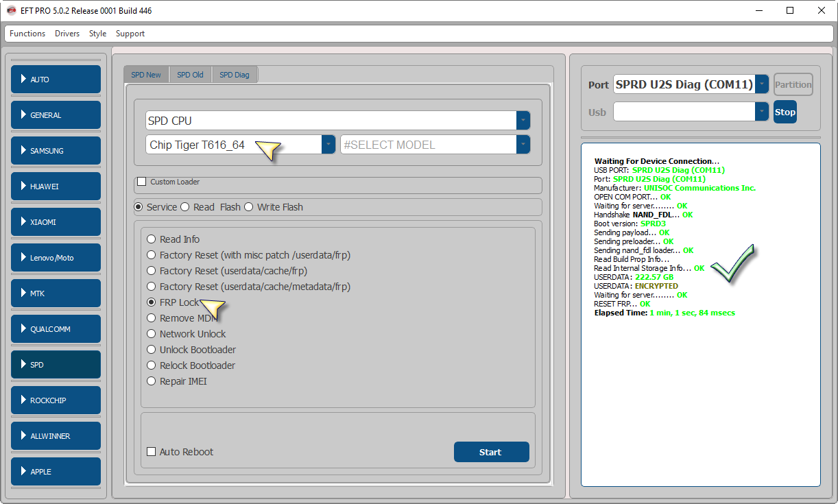Viewport: 838px width, 504px height.
Task: Select the Repair IMEI option
Action: (152, 381)
